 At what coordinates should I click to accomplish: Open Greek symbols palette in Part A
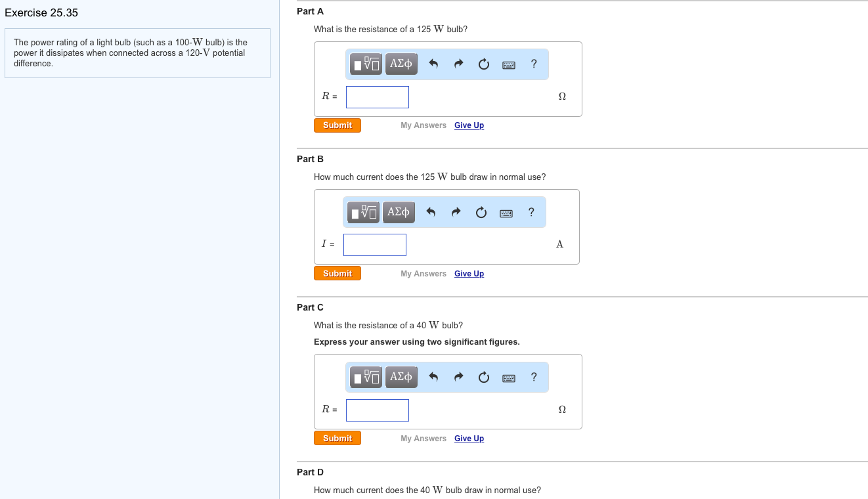coord(401,64)
